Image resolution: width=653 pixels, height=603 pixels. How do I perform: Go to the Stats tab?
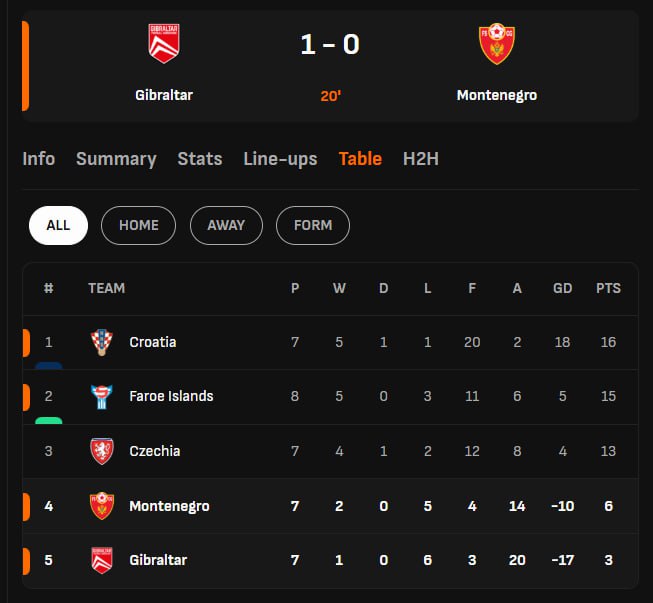click(200, 159)
